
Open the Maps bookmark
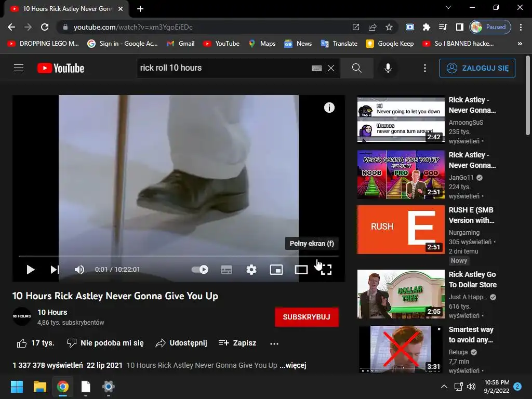pyautogui.click(x=262, y=44)
